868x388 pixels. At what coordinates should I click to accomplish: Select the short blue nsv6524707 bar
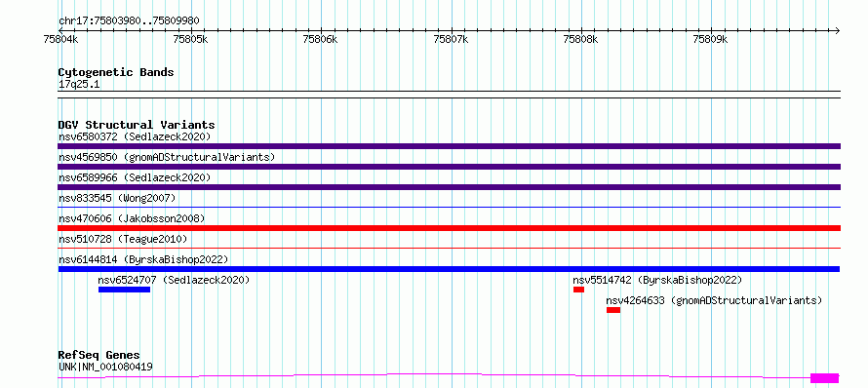(x=125, y=290)
